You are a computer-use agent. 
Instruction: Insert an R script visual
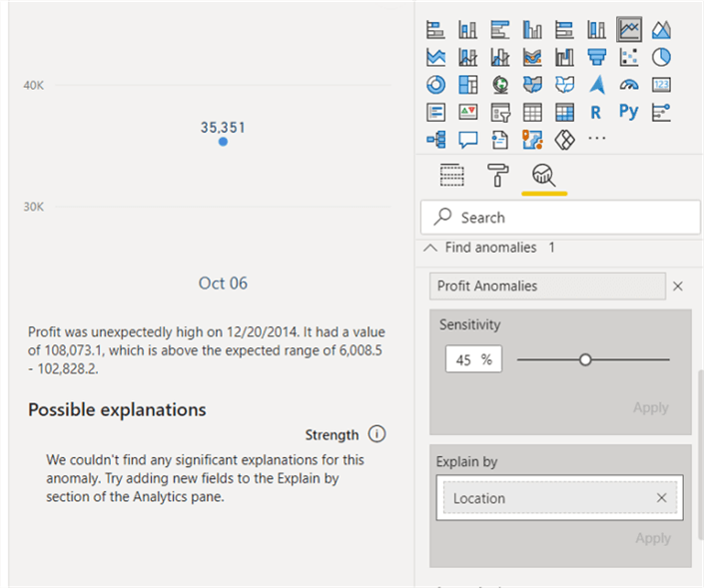596,112
